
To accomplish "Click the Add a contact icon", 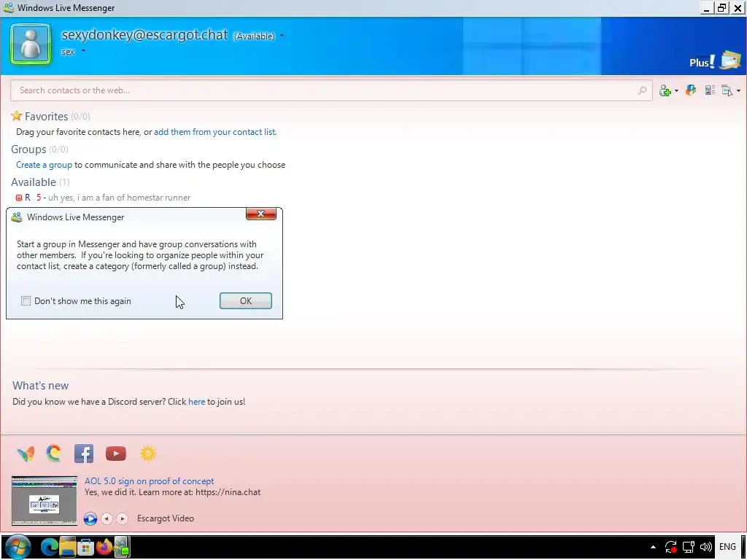I will [665, 90].
